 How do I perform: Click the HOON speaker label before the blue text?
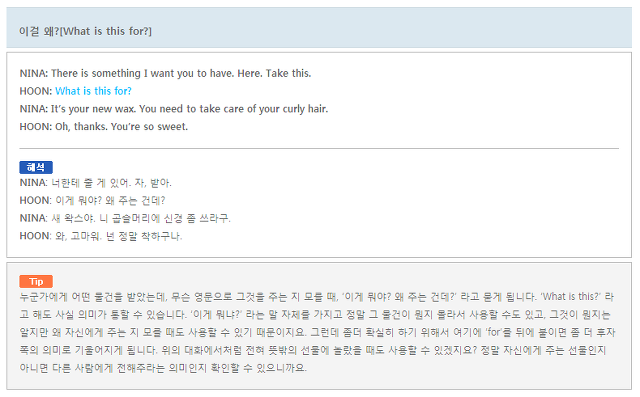pos(36,91)
